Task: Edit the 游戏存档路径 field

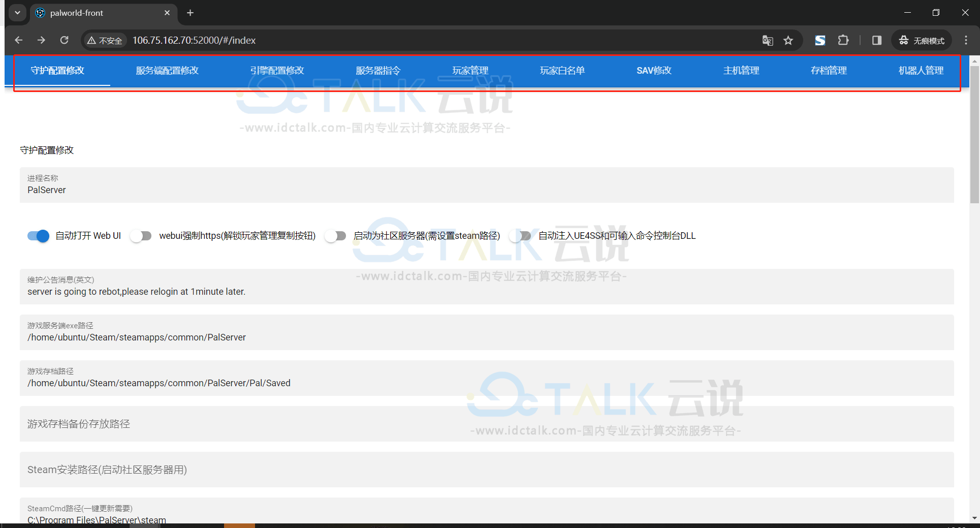Action: [487, 378]
